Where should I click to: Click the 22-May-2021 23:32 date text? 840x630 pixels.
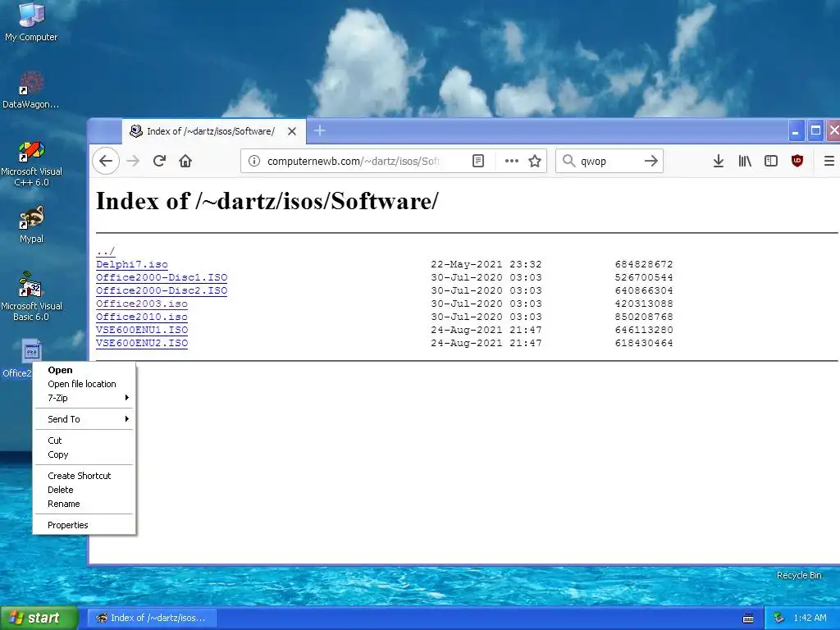click(486, 264)
